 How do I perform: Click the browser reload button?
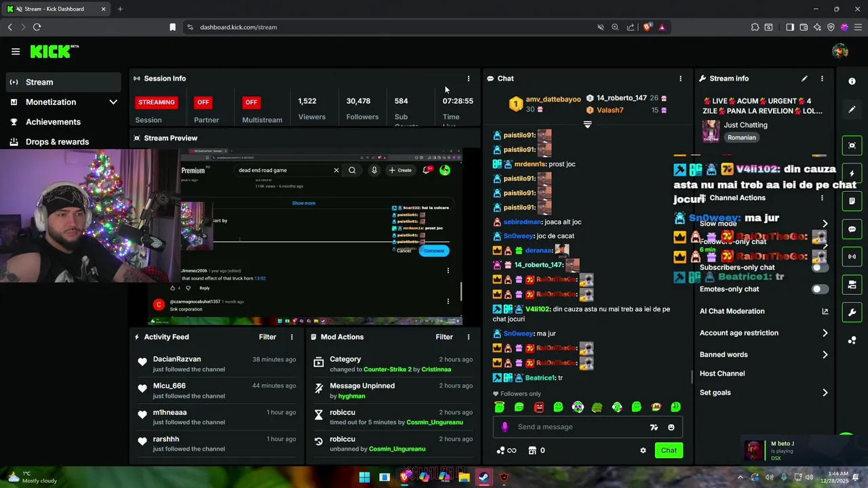tap(37, 27)
